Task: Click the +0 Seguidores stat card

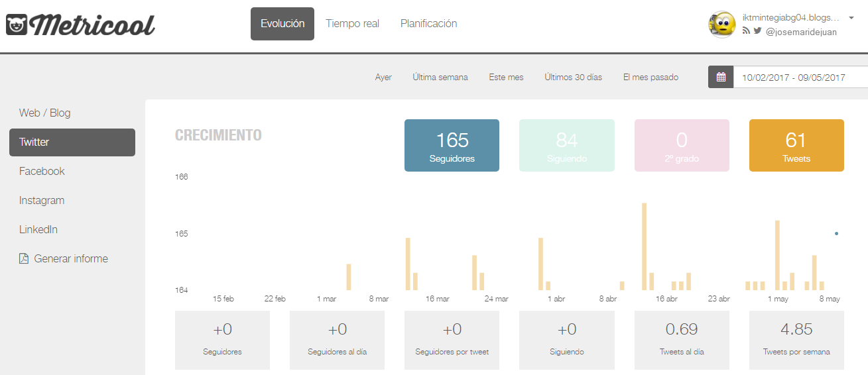Action: click(x=223, y=340)
